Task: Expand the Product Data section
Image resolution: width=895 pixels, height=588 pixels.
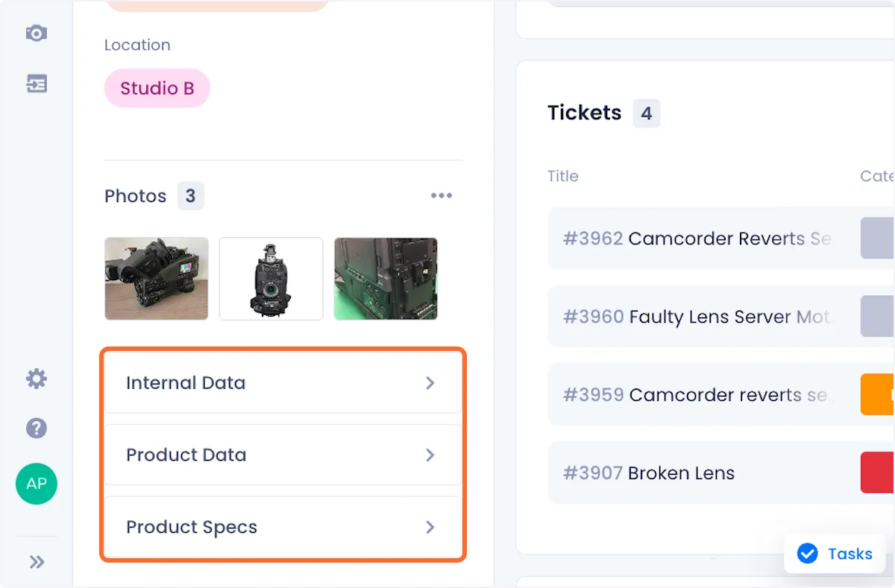Action: pos(283,455)
